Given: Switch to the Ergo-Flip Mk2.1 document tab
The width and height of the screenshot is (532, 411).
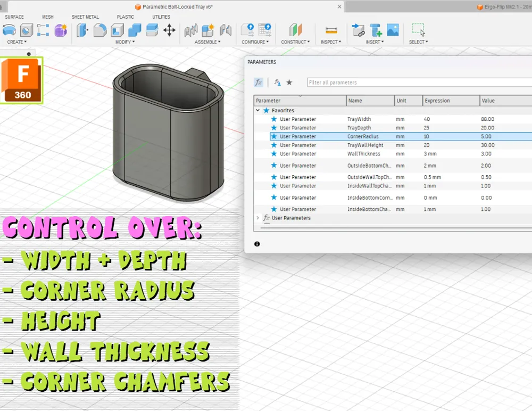Looking at the screenshot, I should 504,7.
